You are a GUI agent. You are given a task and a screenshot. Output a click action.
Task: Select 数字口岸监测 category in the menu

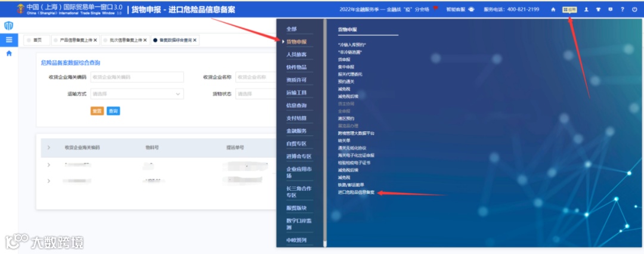299,224
